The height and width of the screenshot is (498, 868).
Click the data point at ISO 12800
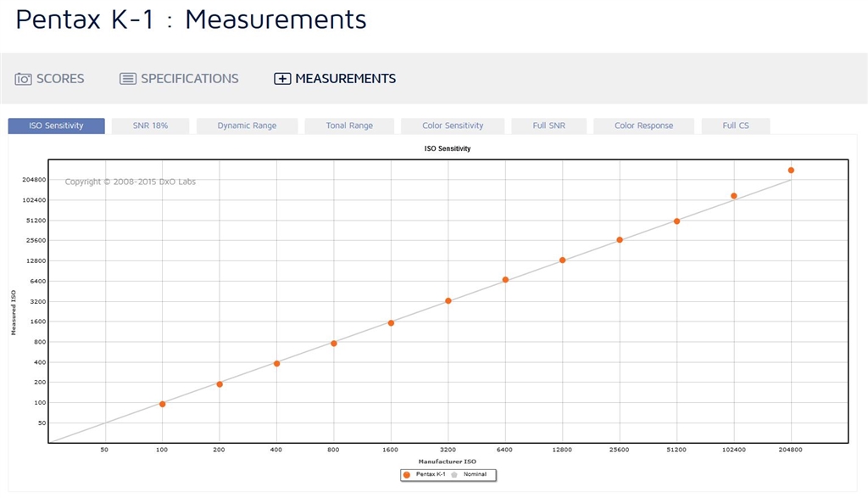coord(563,260)
